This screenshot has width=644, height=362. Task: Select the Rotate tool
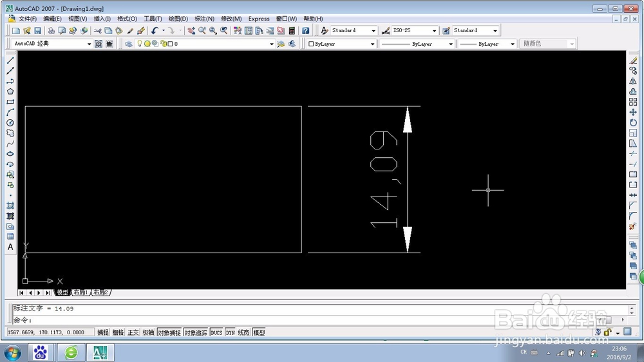point(633,123)
